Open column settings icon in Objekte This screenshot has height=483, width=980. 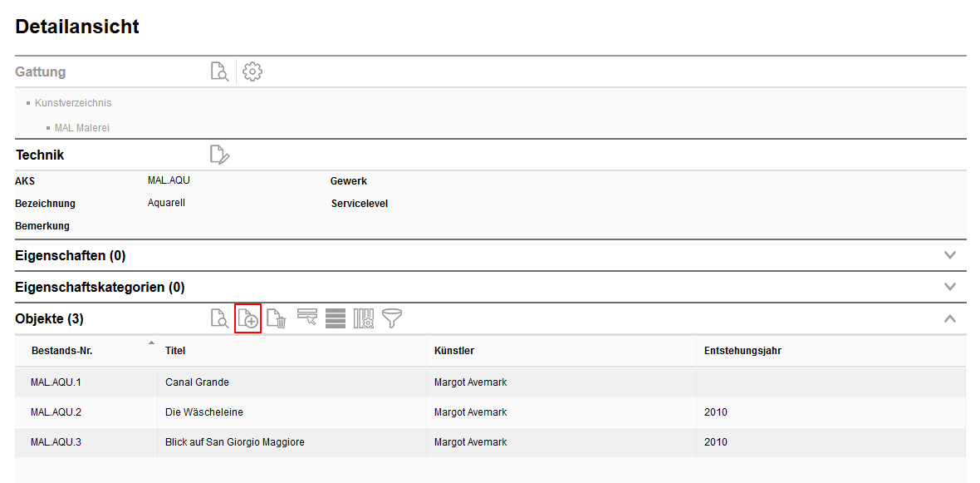click(364, 318)
